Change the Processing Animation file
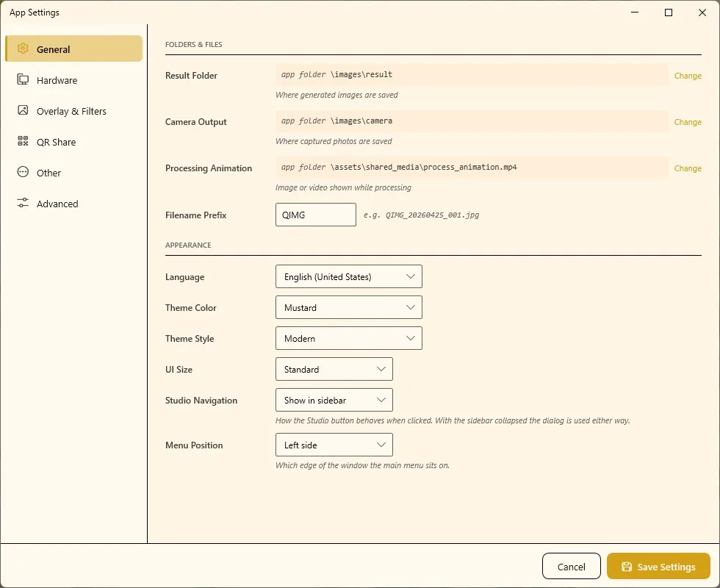This screenshot has width=720, height=588. pos(688,168)
